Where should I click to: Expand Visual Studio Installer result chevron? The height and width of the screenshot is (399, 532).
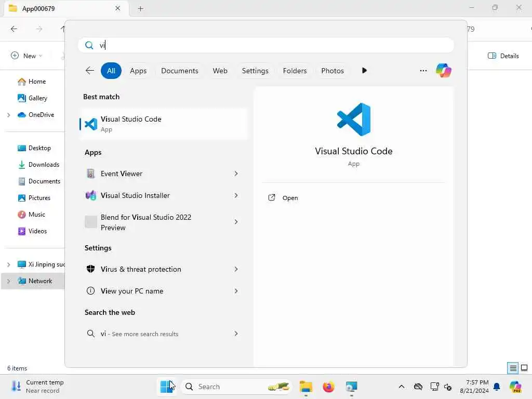[x=236, y=195]
